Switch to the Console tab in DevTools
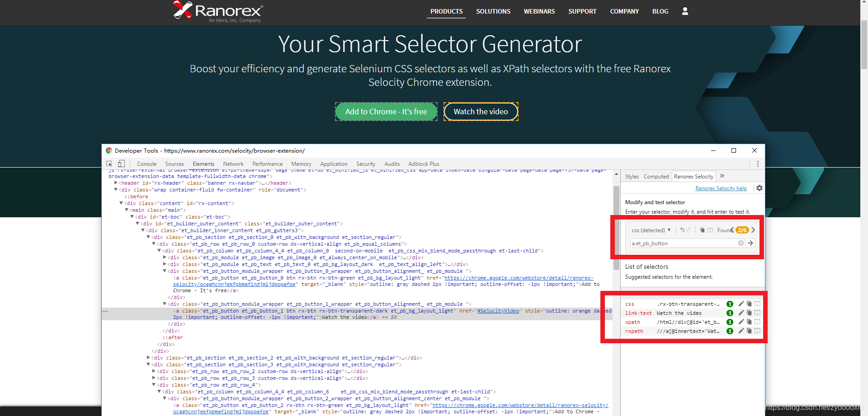868x416 pixels. (147, 164)
